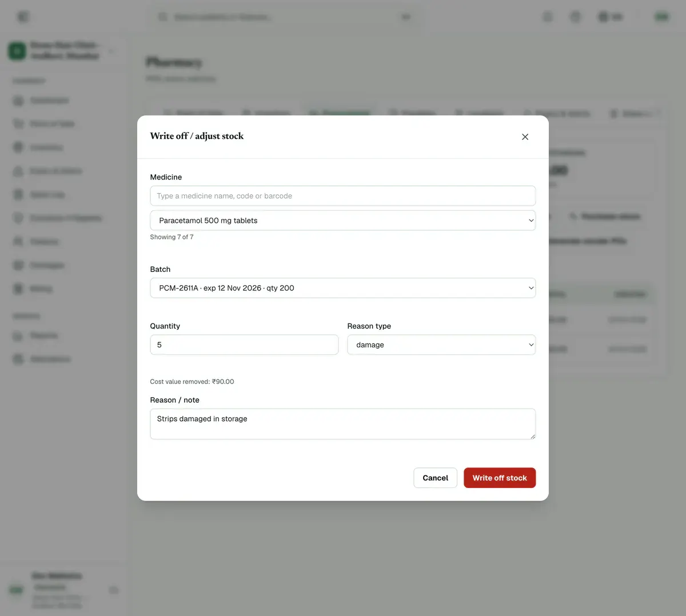Image resolution: width=686 pixels, height=616 pixels.
Task: Open the Reason type dropdown set to damage
Action: click(x=441, y=345)
